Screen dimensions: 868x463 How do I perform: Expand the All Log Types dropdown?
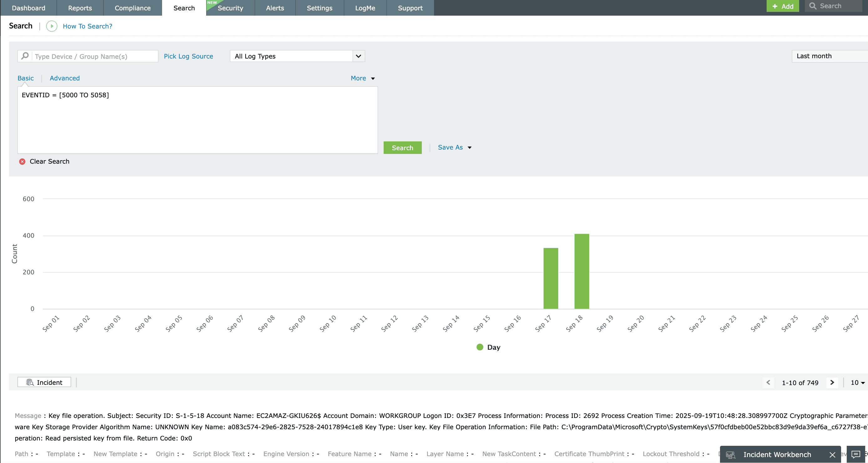click(x=359, y=56)
